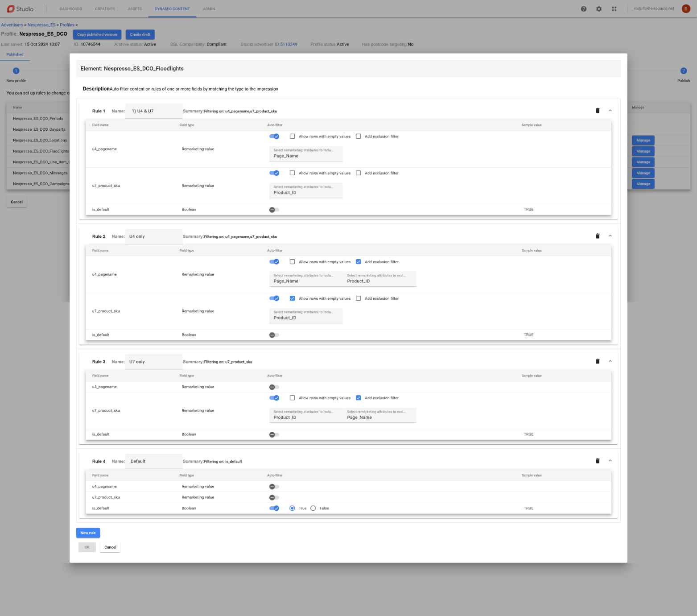
Task: Edit Rule 3 name field 'U7 only'
Action: [154, 362]
